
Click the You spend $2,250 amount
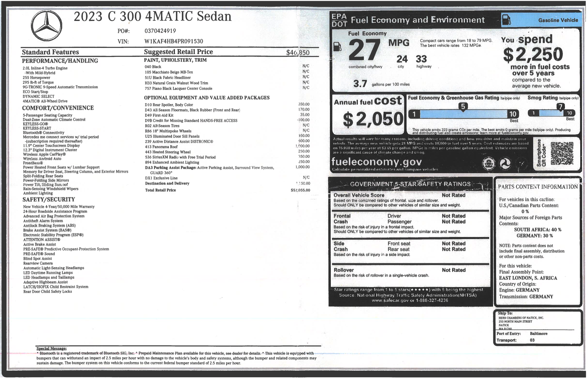(533, 55)
